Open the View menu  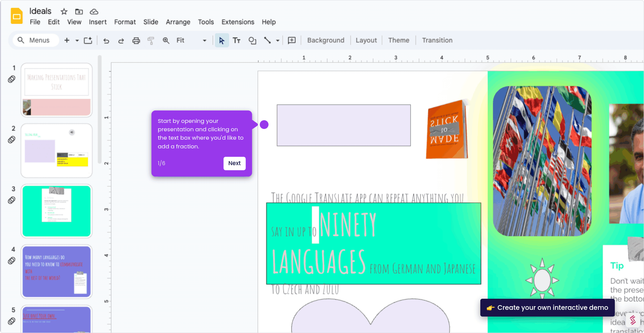point(74,22)
